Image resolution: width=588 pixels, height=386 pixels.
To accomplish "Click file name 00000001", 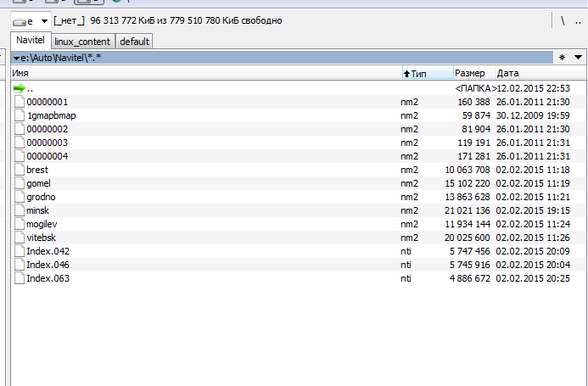I will [x=48, y=102].
